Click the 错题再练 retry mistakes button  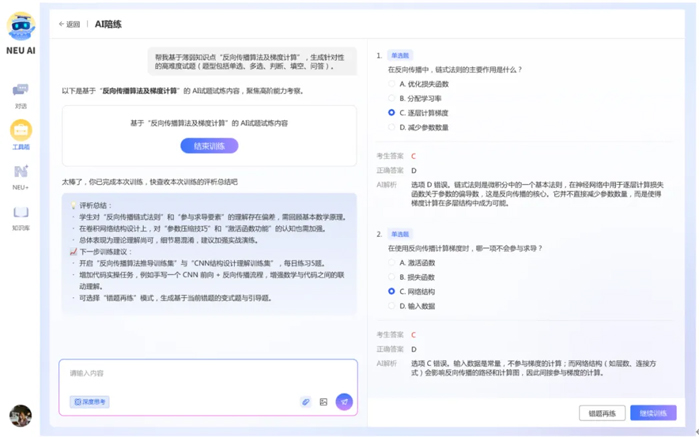tap(602, 413)
